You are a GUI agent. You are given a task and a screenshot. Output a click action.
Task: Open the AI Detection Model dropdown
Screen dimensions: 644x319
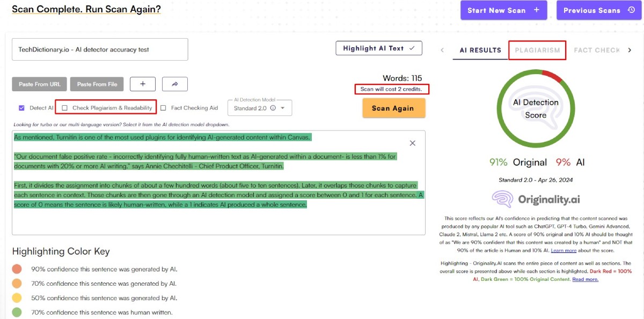260,108
